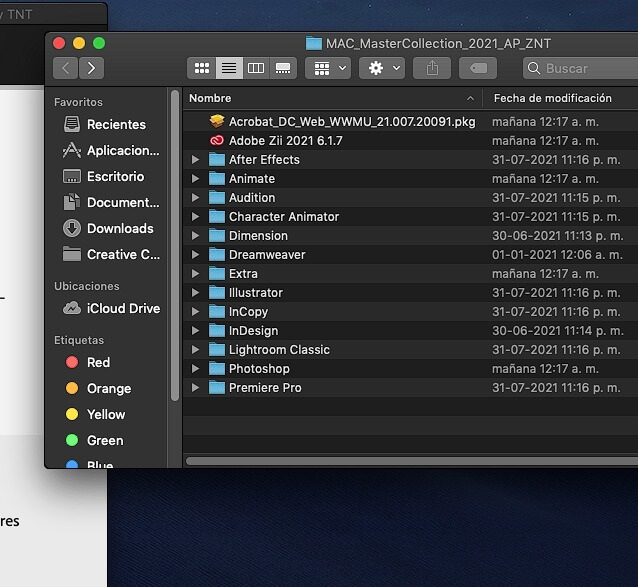Screen dimensions: 638x587
Task: Filter by the Green tag
Action: pyautogui.click(x=94, y=440)
